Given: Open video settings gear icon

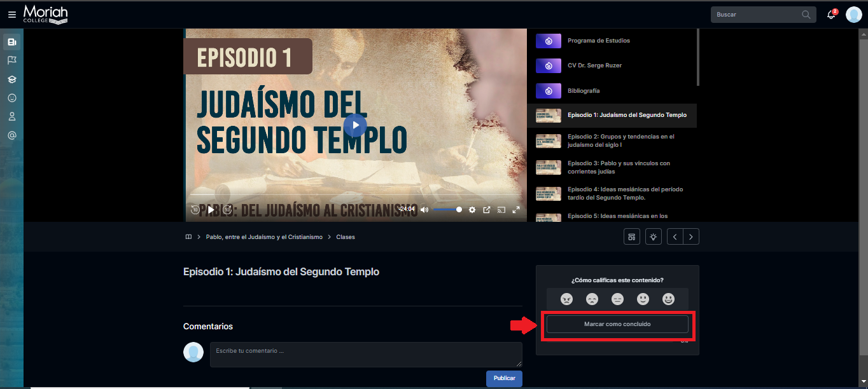Looking at the screenshot, I should 472,210.
